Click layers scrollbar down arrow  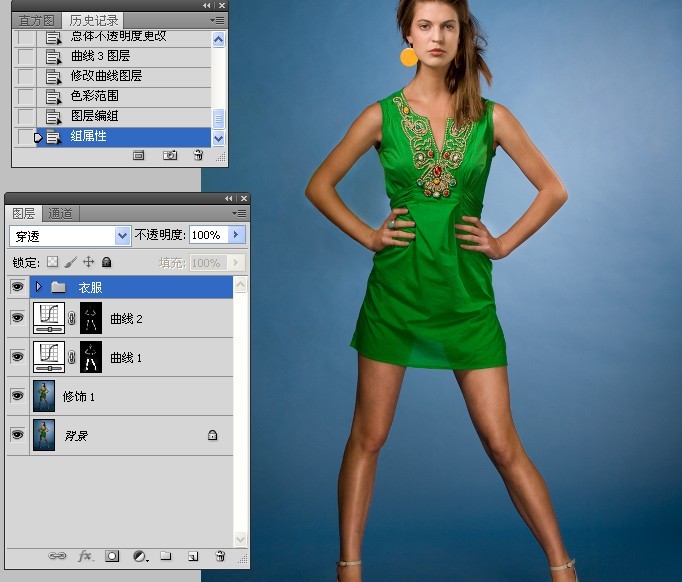pyautogui.click(x=241, y=539)
